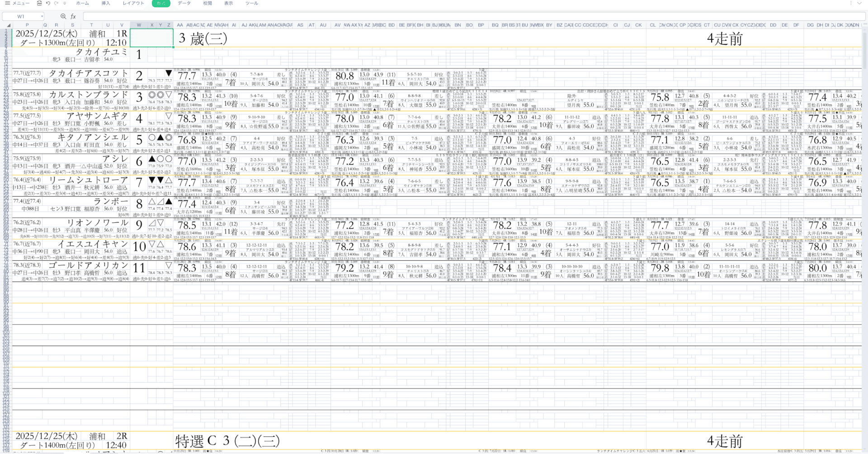Select the horse name イエスユイキャン
The image size is (868, 454).
click(93, 244)
